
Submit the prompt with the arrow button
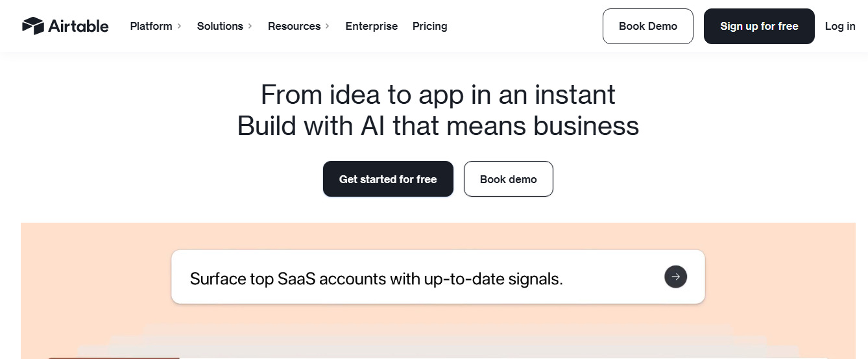(675, 277)
